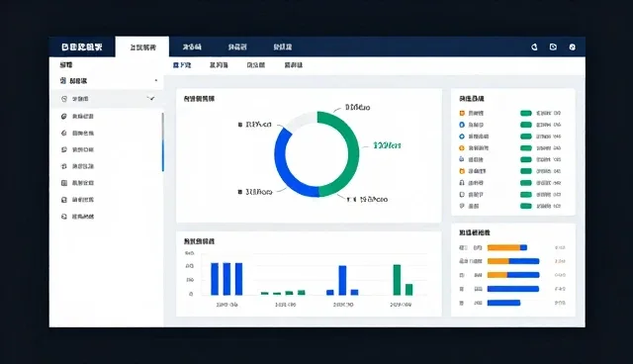Toggle the green status pill in the sixth status row
633x364 pixels.
coord(526,171)
